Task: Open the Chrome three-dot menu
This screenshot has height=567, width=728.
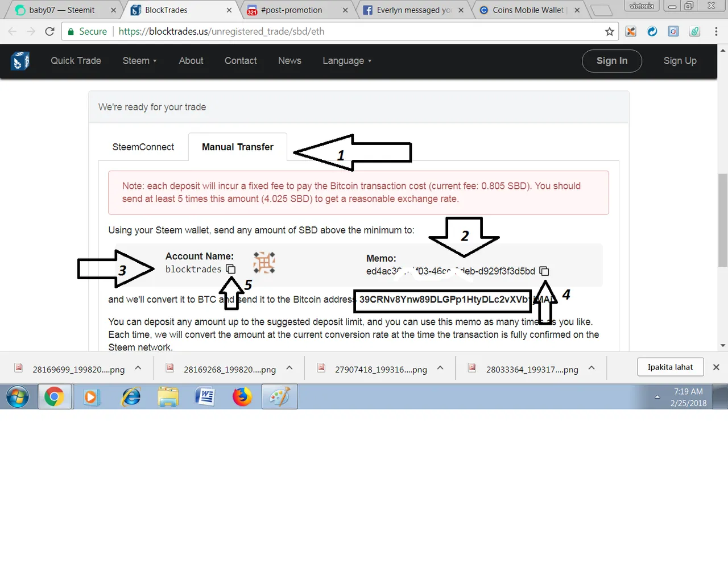Action: tap(716, 31)
